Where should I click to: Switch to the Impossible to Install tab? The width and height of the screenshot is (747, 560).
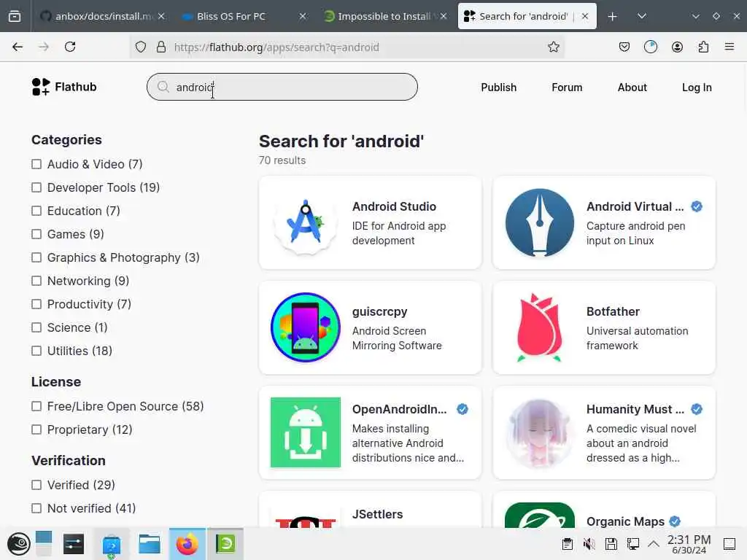[384, 16]
